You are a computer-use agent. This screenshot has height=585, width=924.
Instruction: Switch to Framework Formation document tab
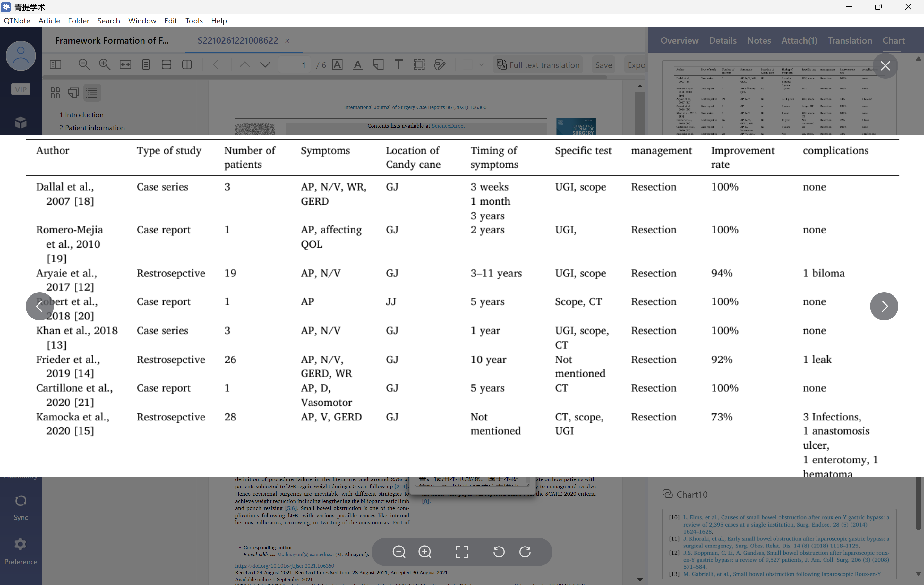(112, 40)
